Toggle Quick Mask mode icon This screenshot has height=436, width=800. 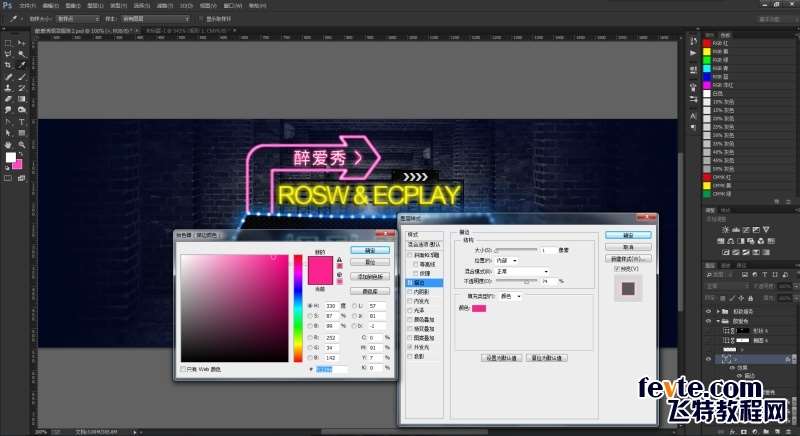click(8, 178)
